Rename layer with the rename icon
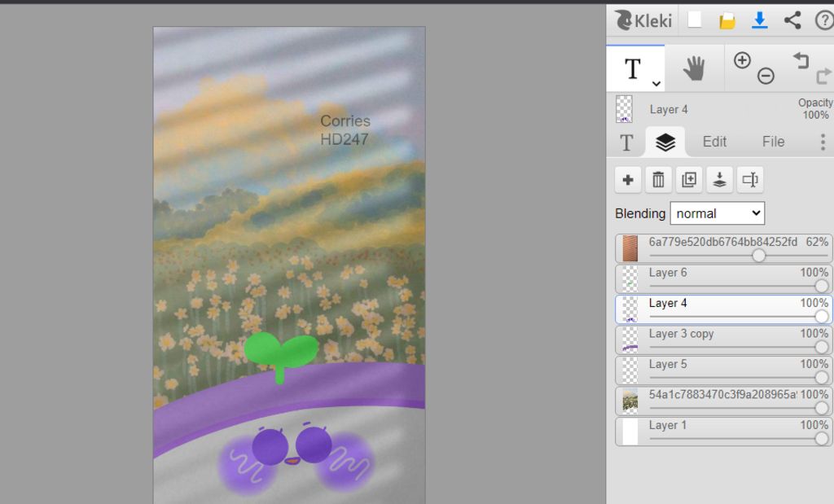The image size is (834, 504). click(750, 180)
